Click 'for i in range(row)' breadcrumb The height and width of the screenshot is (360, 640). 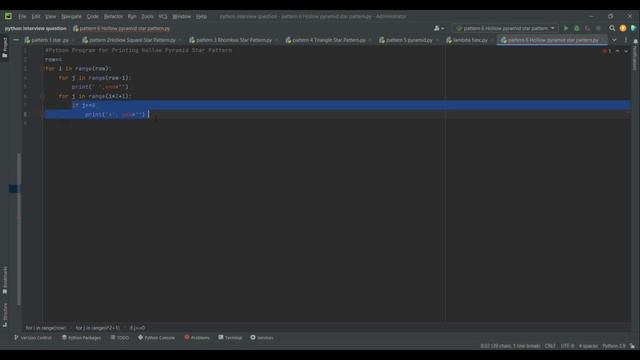click(x=46, y=328)
